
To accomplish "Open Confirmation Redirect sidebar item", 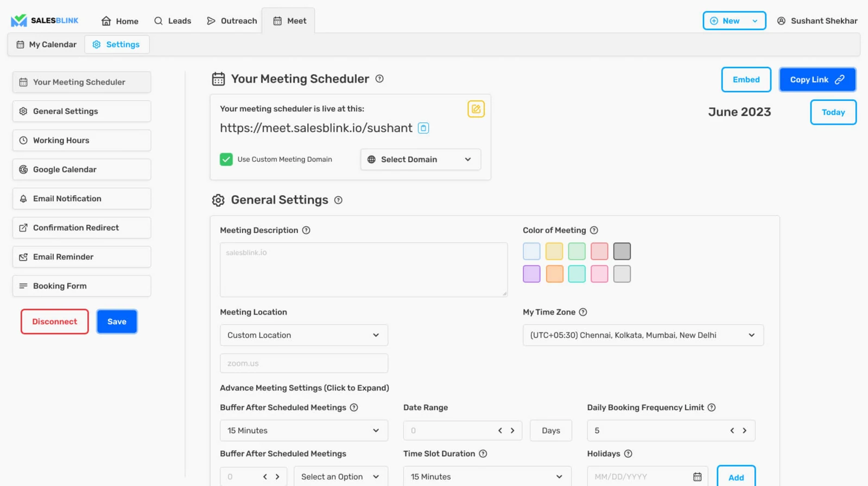I will point(82,228).
